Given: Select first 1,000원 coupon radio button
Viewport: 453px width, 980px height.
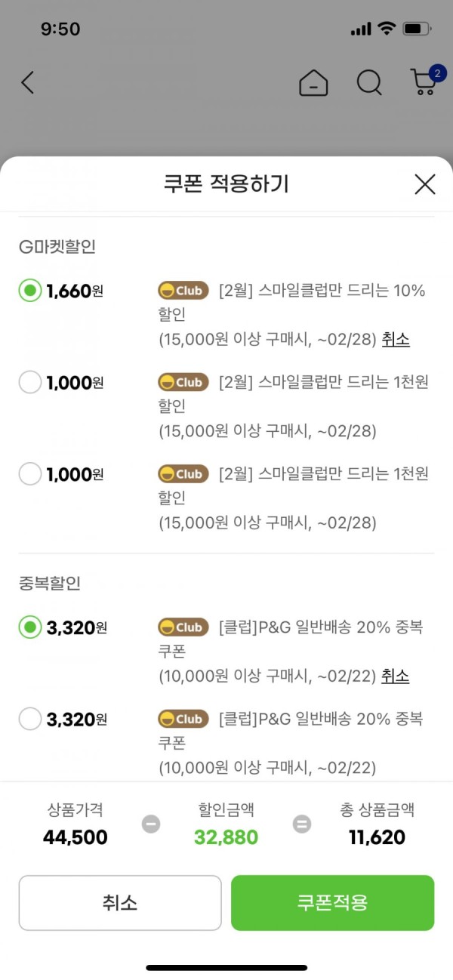Looking at the screenshot, I should coord(30,383).
